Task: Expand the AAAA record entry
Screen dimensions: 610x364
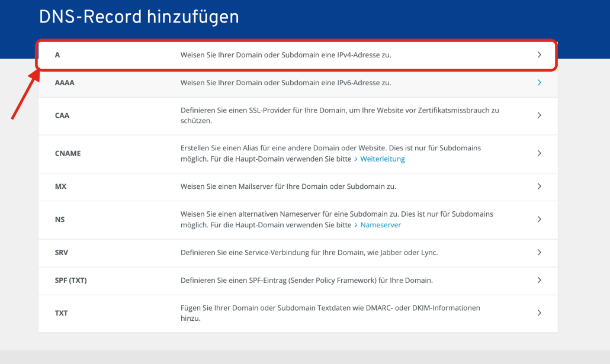Action: pyautogui.click(x=296, y=82)
